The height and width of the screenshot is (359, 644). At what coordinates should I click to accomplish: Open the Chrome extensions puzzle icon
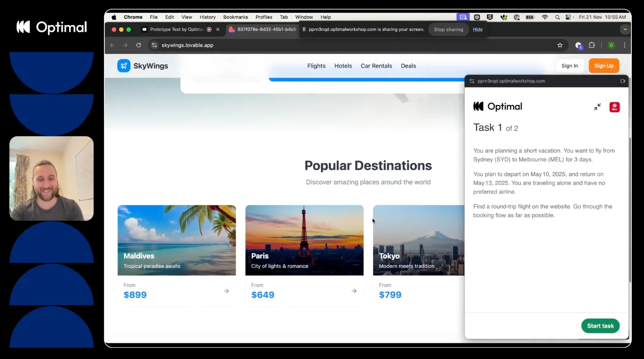(592, 45)
